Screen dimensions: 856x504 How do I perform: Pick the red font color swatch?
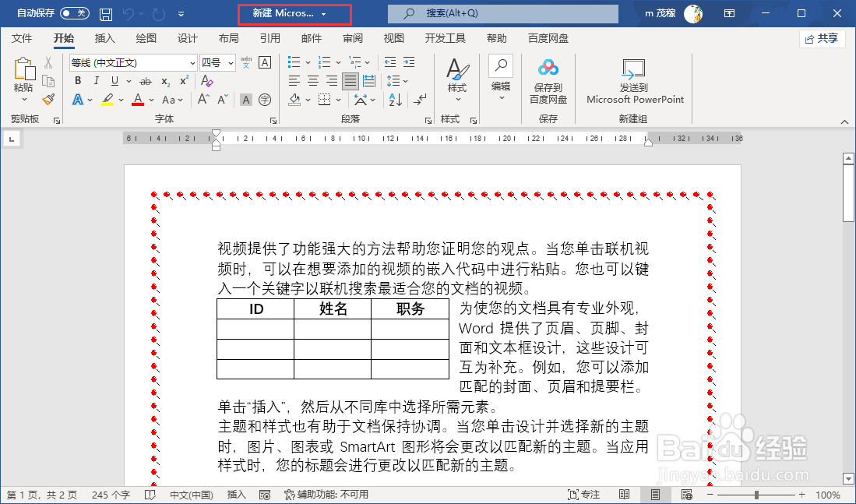[x=137, y=100]
